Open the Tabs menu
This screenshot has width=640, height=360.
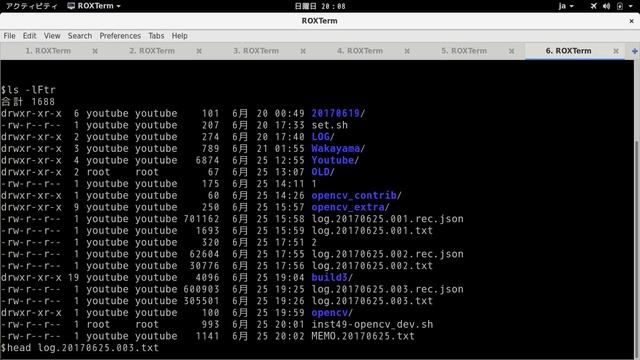tap(156, 36)
